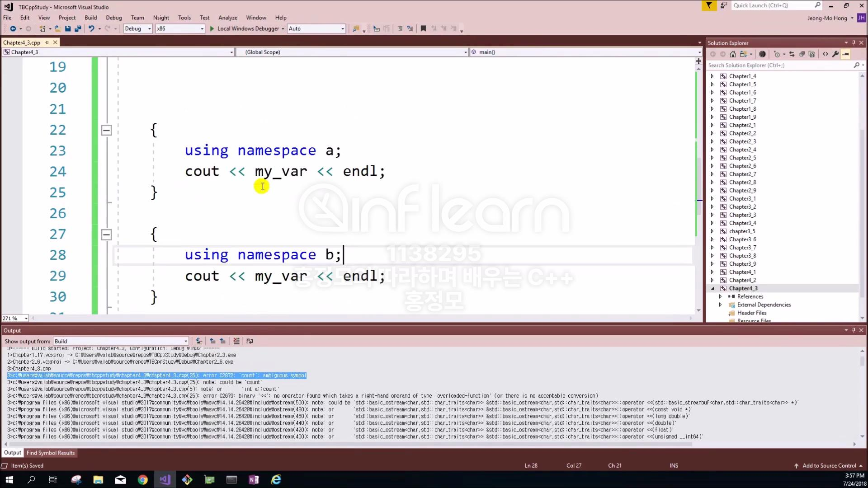Toggle Preview Selected Items button in Solution Explorer
868x488 pixels.
[845, 54]
